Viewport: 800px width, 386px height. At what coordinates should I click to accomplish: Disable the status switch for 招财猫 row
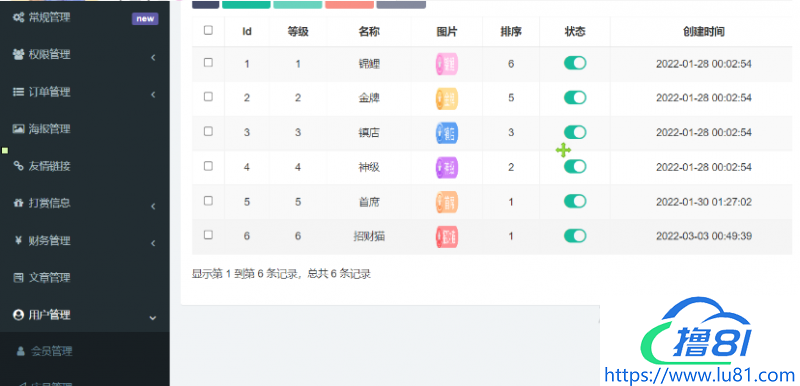pos(575,236)
